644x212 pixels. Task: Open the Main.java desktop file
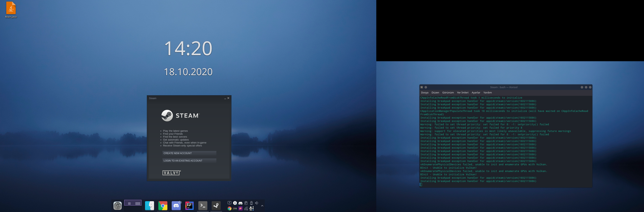(x=11, y=10)
